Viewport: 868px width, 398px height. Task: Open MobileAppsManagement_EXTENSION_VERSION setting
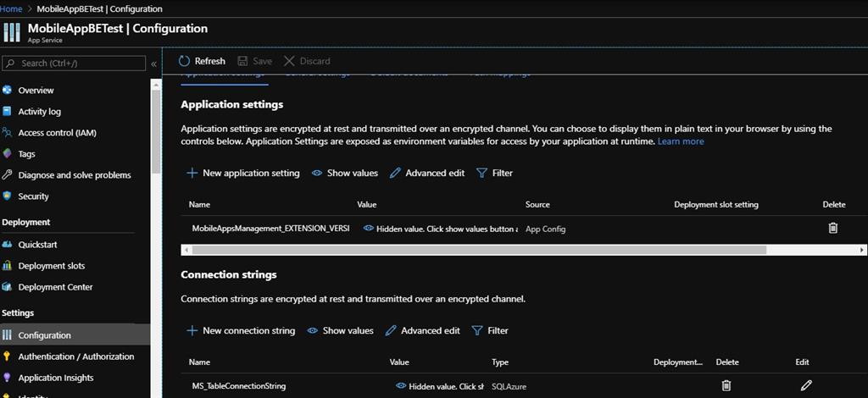pyautogui.click(x=270, y=229)
